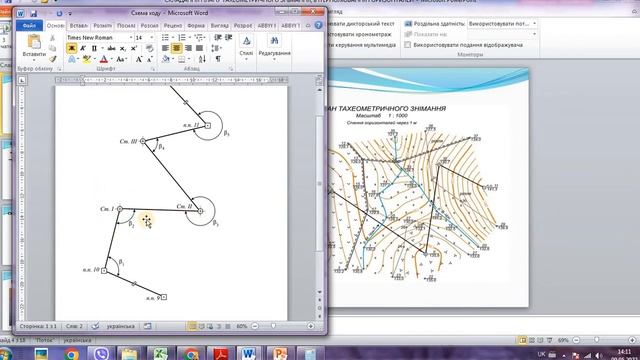640x360 pixels.
Task: Switch to the Review (Рецензування) tab
Action: click(x=173, y=25)
